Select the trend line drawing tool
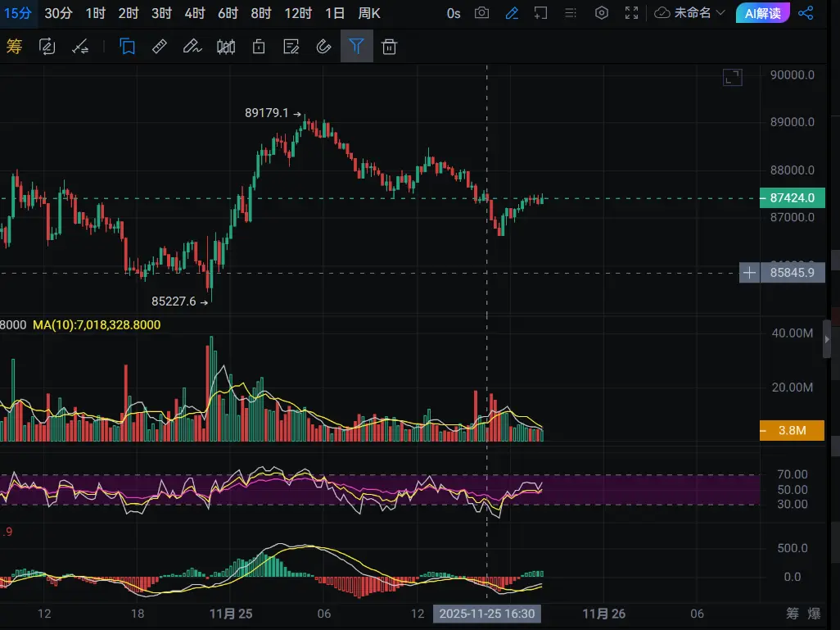 80,48
